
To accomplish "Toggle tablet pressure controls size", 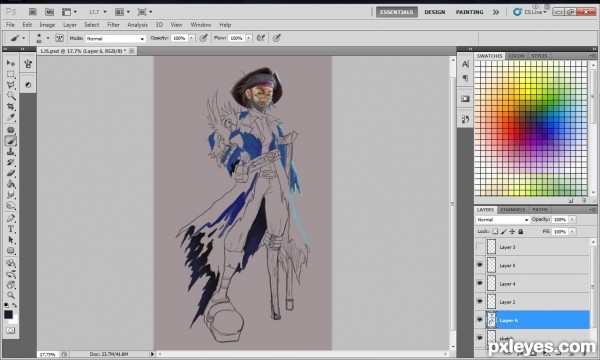I will coord(277,38).
